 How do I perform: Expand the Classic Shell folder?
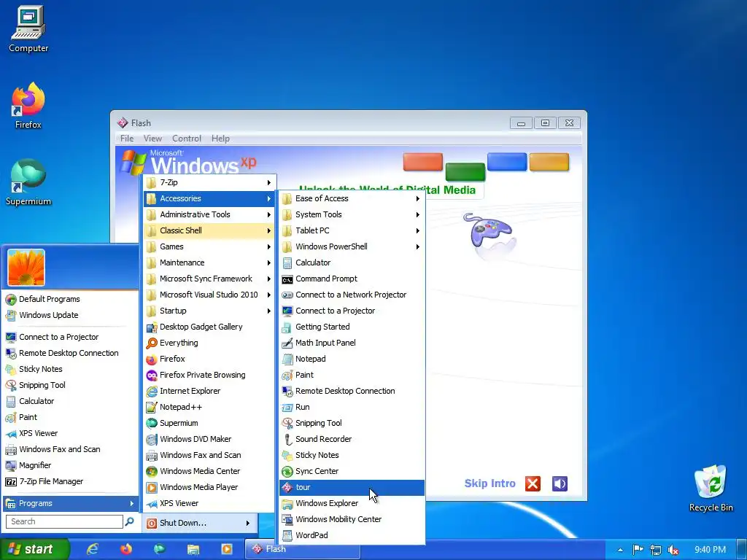pyautogui.click(x=209, y=230)
